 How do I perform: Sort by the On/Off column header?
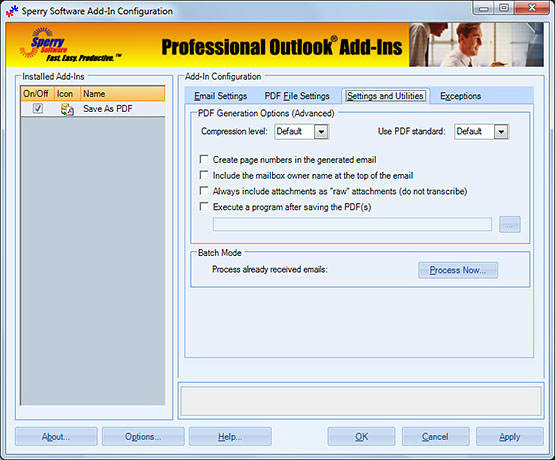37,94
